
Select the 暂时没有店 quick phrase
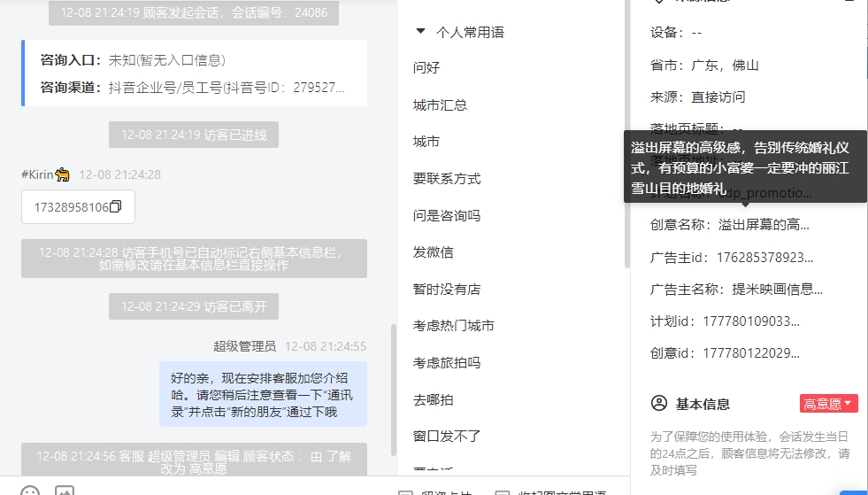coord(447,290)
